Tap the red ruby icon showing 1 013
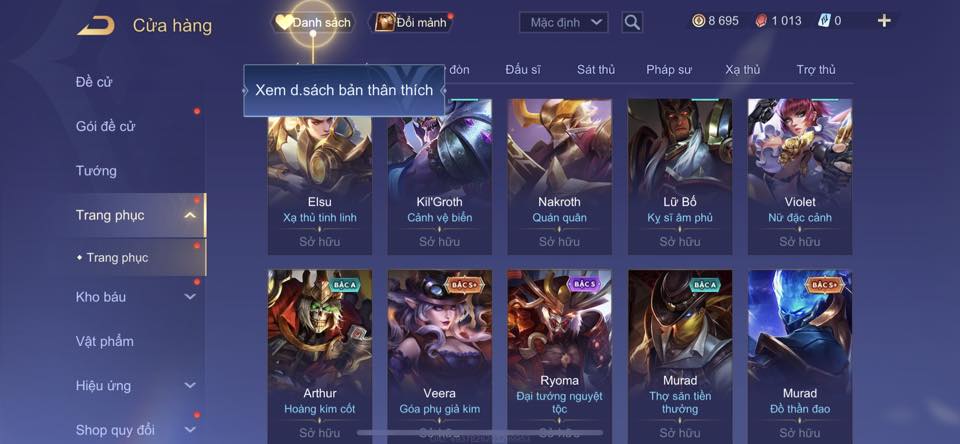This screenshot has height=444, width=960. coord(761,21)
